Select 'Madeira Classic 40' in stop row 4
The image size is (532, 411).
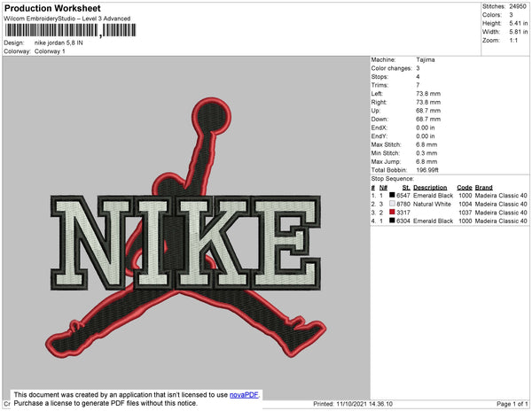pyautogui.click(x=501, y=221)
